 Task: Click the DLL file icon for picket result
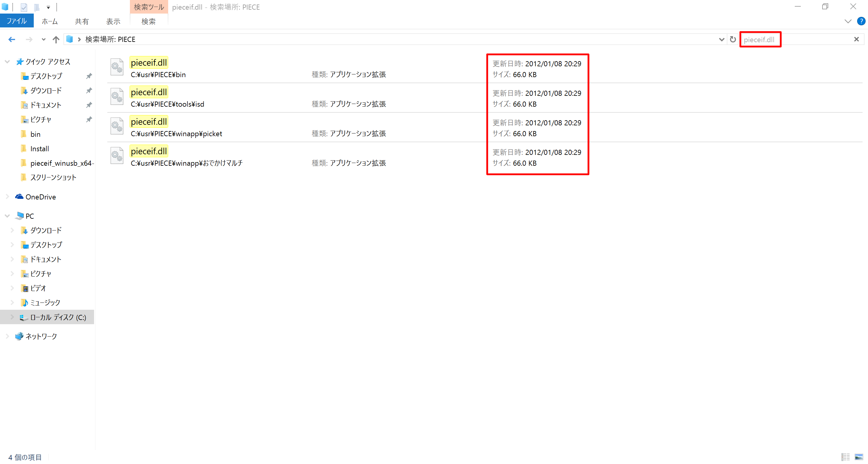117,126
